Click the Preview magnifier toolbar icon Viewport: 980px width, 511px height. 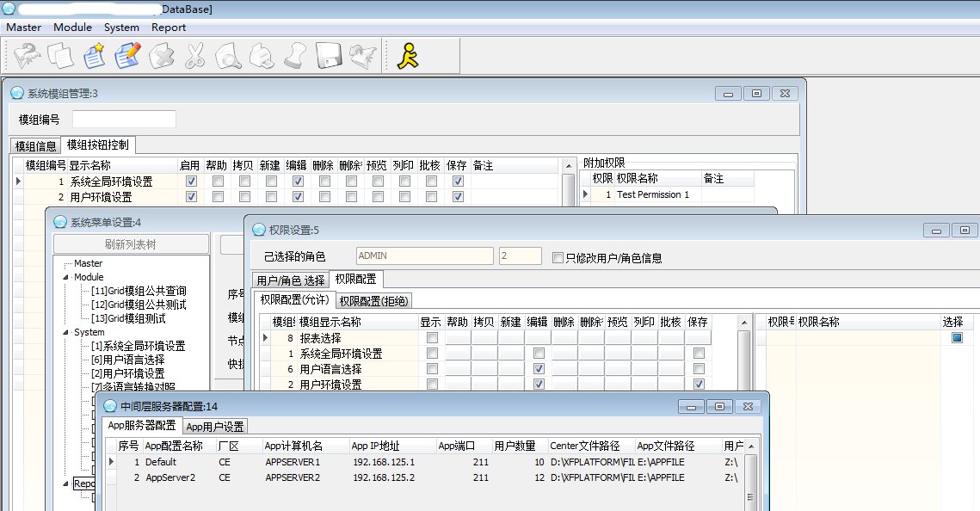[228, 56]
